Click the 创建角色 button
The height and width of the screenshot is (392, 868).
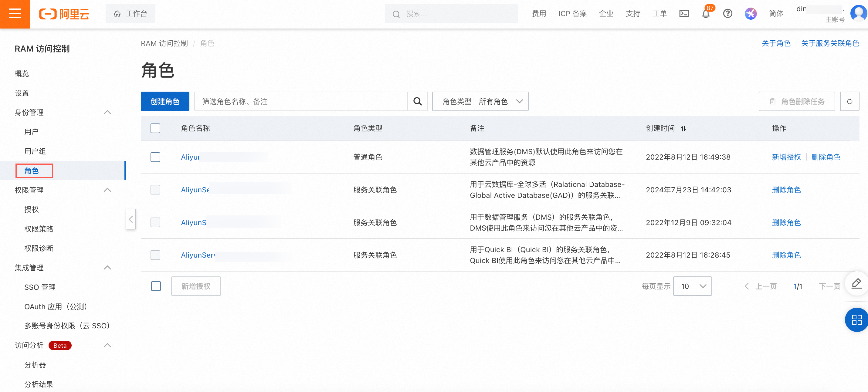[165, 101]
